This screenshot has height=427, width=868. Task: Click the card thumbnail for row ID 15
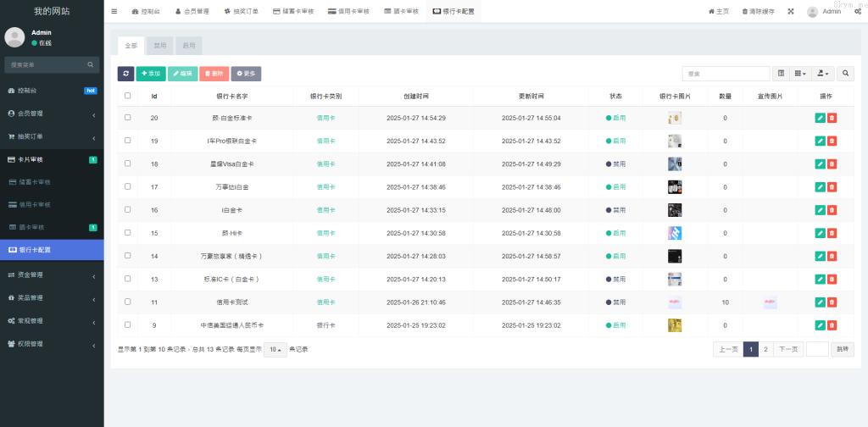[675, 233]
